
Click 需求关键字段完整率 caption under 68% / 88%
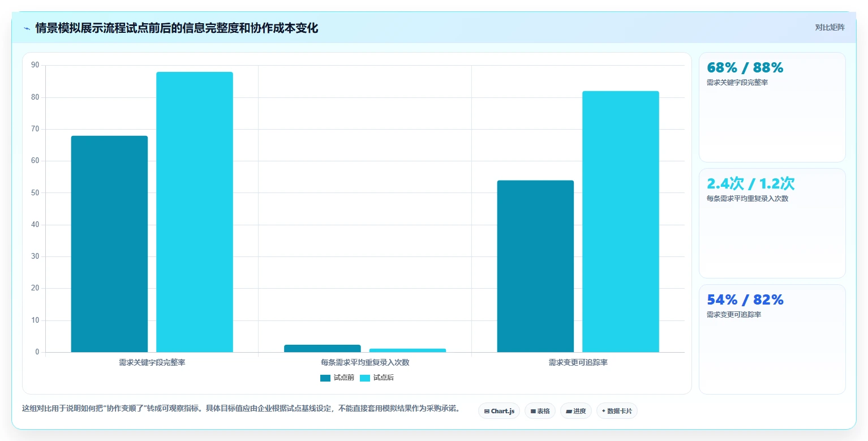(x=737, y=83)
